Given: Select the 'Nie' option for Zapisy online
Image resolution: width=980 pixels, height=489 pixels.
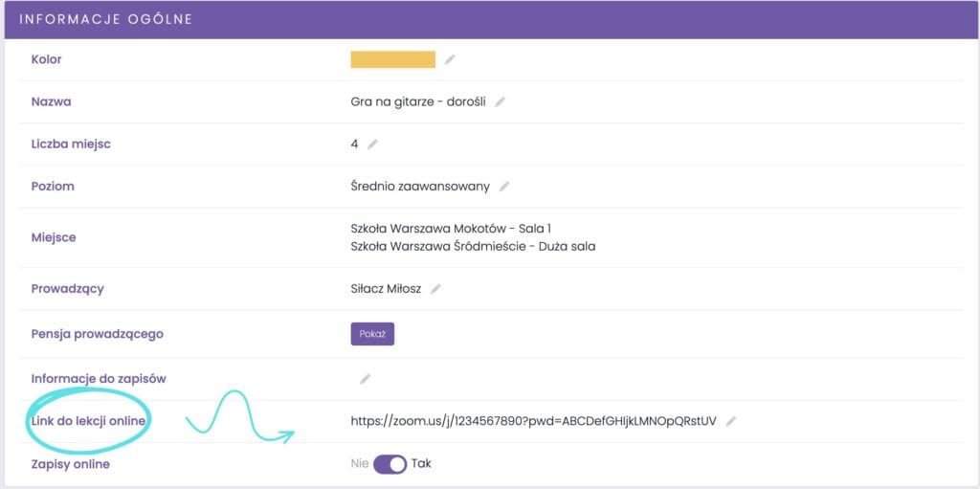Looking at the screenshot, I should pos(359,464).
